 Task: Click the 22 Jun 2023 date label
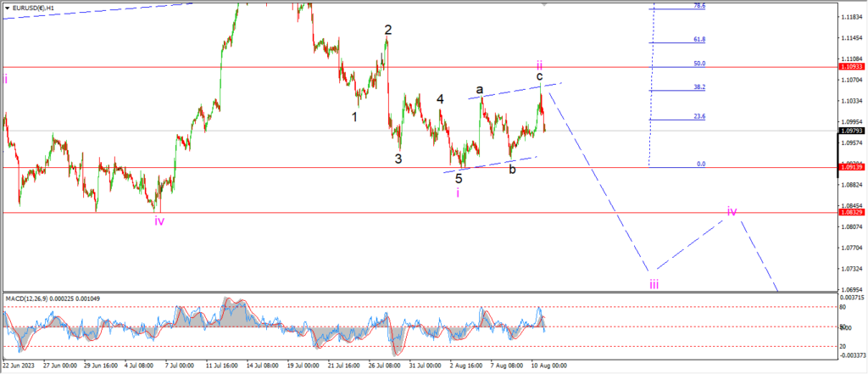tap(19, 366)
